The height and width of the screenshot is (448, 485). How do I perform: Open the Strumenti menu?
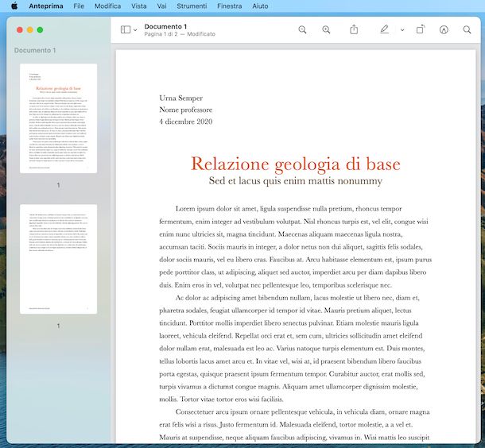(192, 6)
